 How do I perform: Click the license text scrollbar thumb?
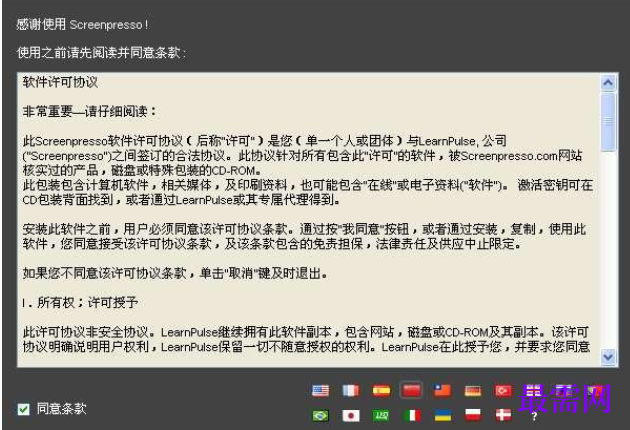click(608, 121)
